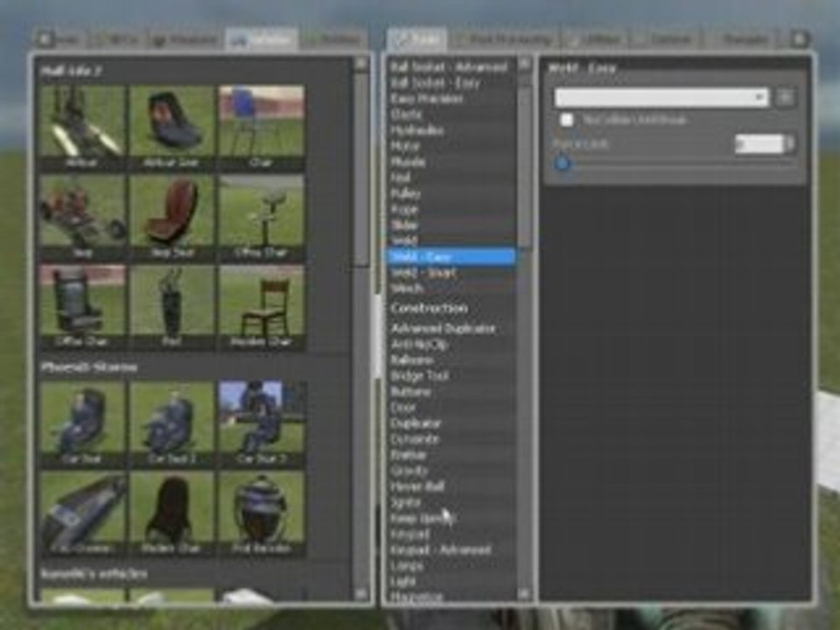Select the Ball Socket - Advanced tool
The height and width of the screenshot is (630, 840).
(451, 67)
